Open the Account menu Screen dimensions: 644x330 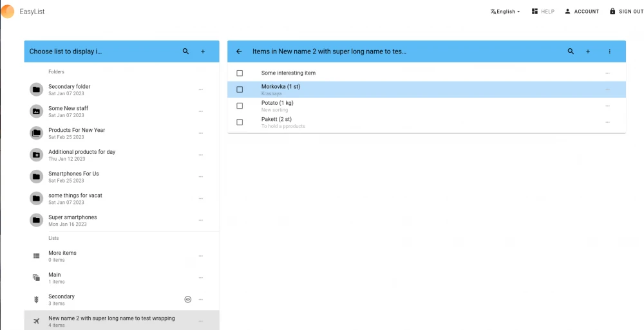(x=582, y=12)
